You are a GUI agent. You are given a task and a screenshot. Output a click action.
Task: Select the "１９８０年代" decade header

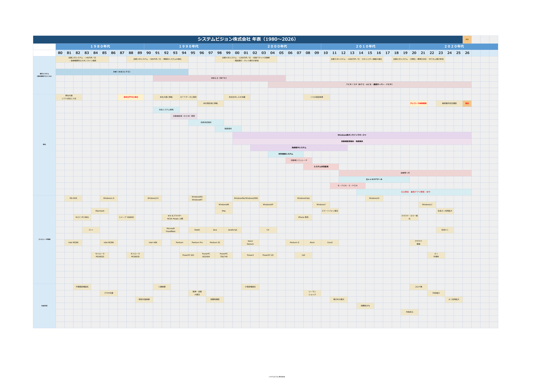tap(100, 47)
